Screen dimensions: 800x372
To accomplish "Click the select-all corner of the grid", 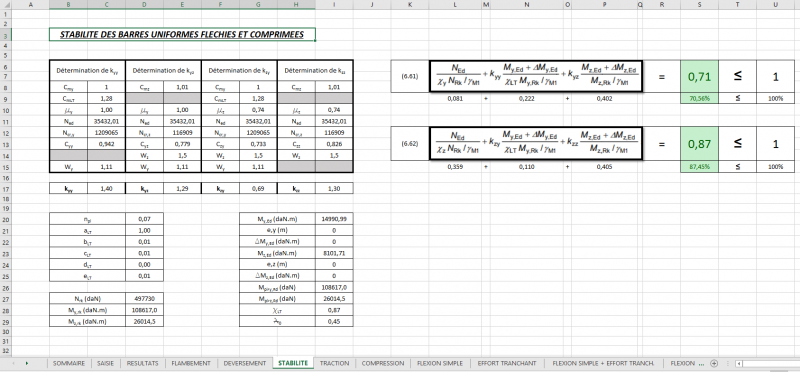I will pyautogui.click(x=5, y=5).
